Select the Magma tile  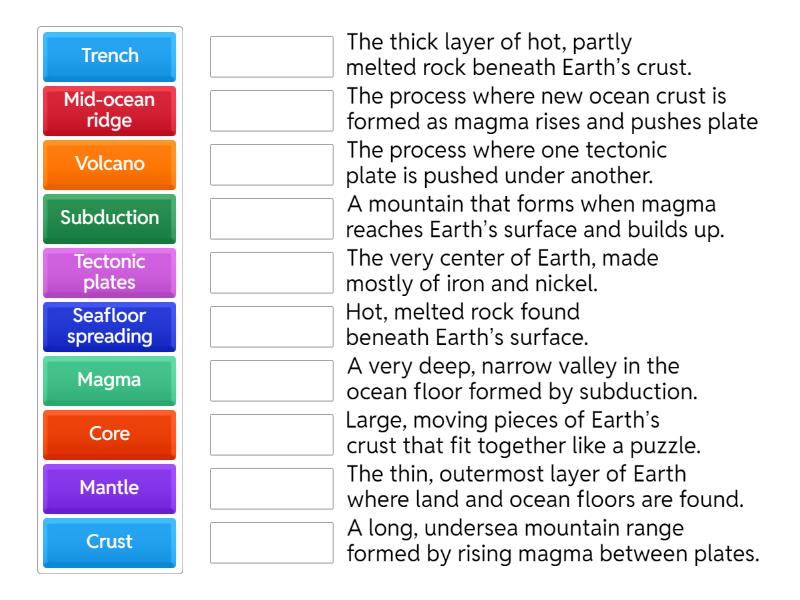110,380
